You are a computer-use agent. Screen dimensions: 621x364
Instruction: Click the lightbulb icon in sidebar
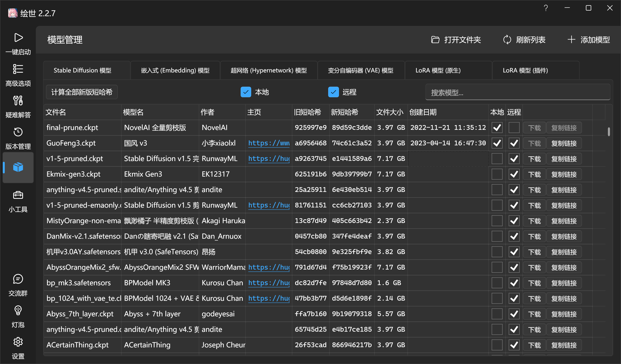coord(18,310)
